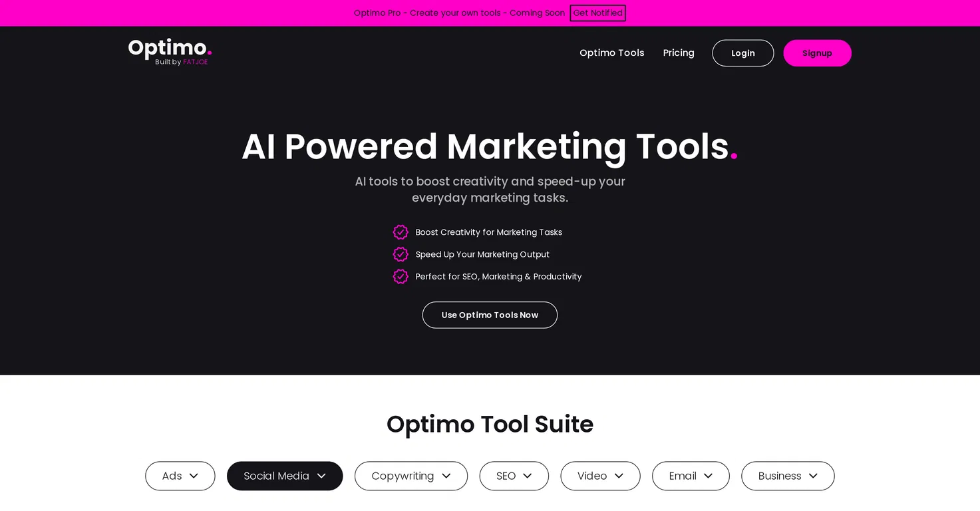Click the chevron icon on Ads pill
Screen dimensions: 980x511
[x=194, y=476]
